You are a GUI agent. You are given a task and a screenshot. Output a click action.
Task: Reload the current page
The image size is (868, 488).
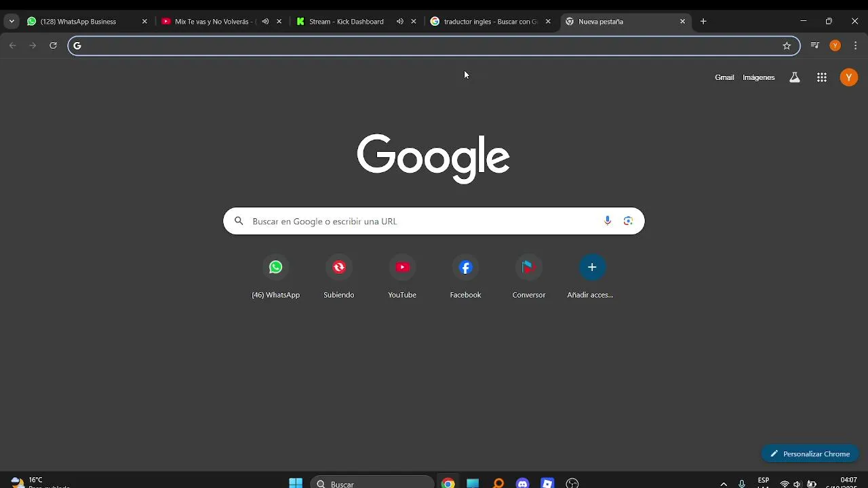click(53, 45)
